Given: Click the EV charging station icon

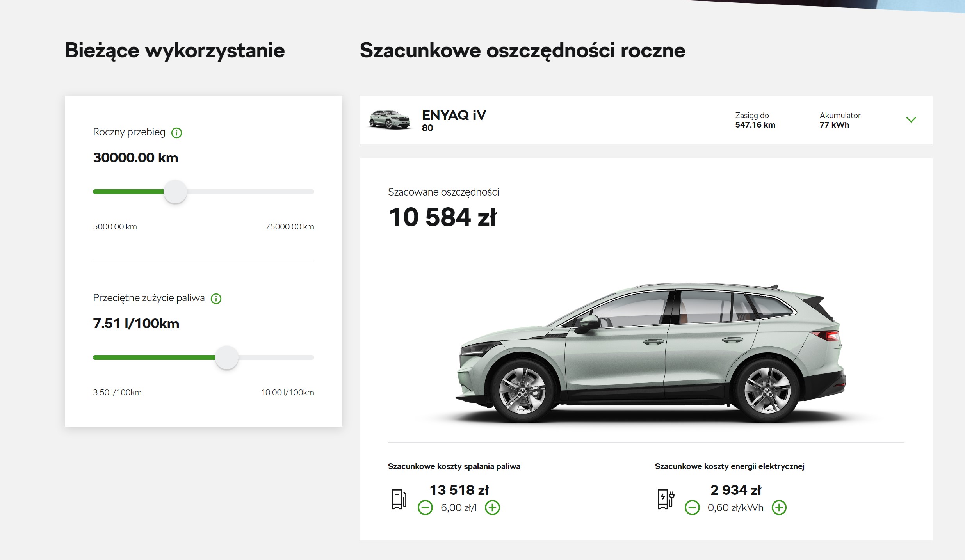Looking at the screenshot, I should click(x=666, y=499).
